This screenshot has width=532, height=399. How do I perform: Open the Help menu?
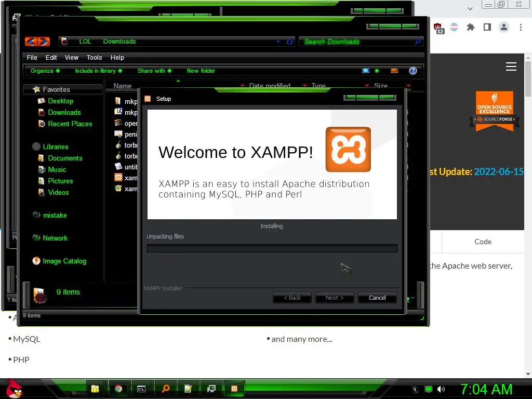pos(117,57)
